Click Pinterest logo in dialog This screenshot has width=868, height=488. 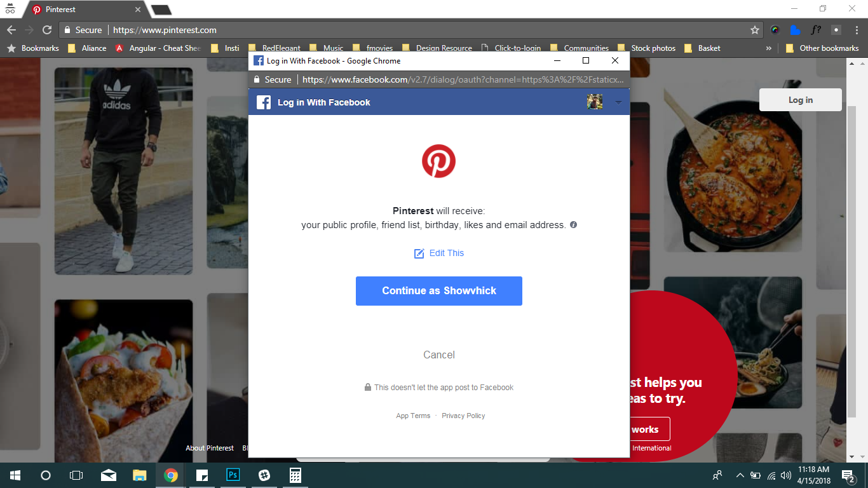click(439, 161)
